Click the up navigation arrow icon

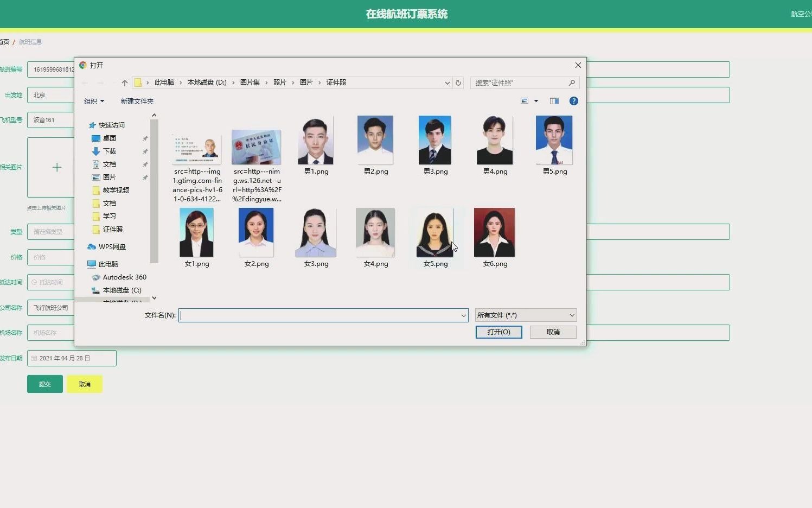coord(124,82)
